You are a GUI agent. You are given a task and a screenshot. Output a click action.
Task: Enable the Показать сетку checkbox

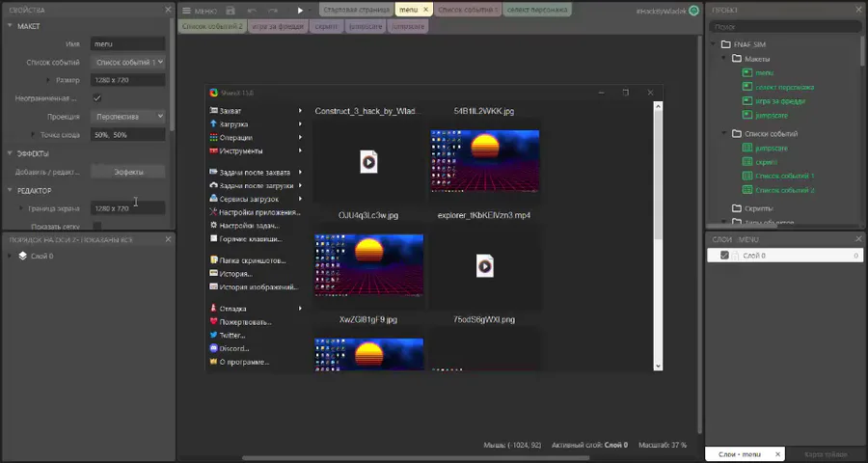pyautogui.click(x=96, y=226)
